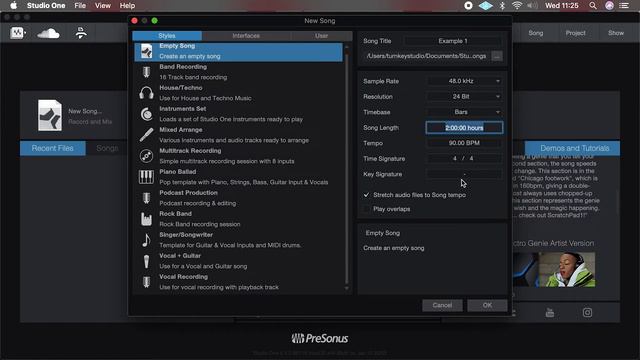Switch to the Styles tab
Image resolution: width=640 pixels, height=360 pixels.
click(x=167, y=36)
